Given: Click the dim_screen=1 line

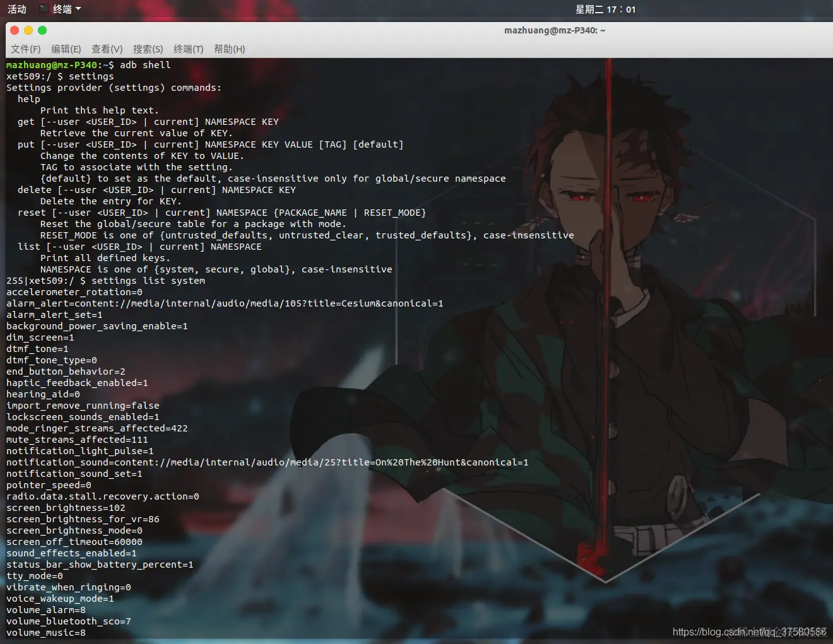Looking at the screenshot, I should pyautogui.click(x=40, y=337).
